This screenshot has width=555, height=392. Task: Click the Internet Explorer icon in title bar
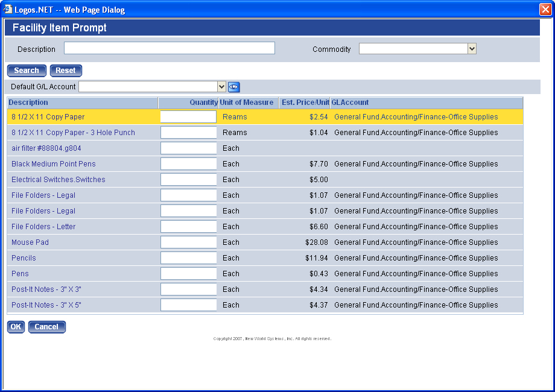point(8,9)
